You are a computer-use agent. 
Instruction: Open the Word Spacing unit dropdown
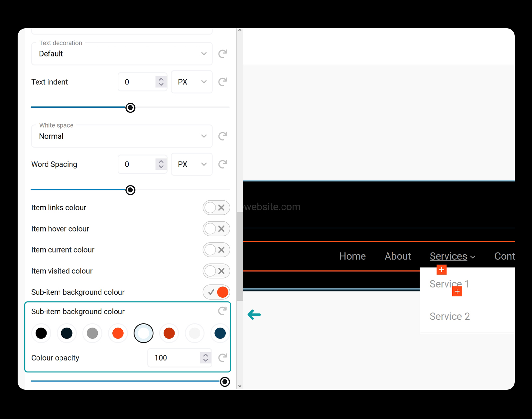pos(192,164)
